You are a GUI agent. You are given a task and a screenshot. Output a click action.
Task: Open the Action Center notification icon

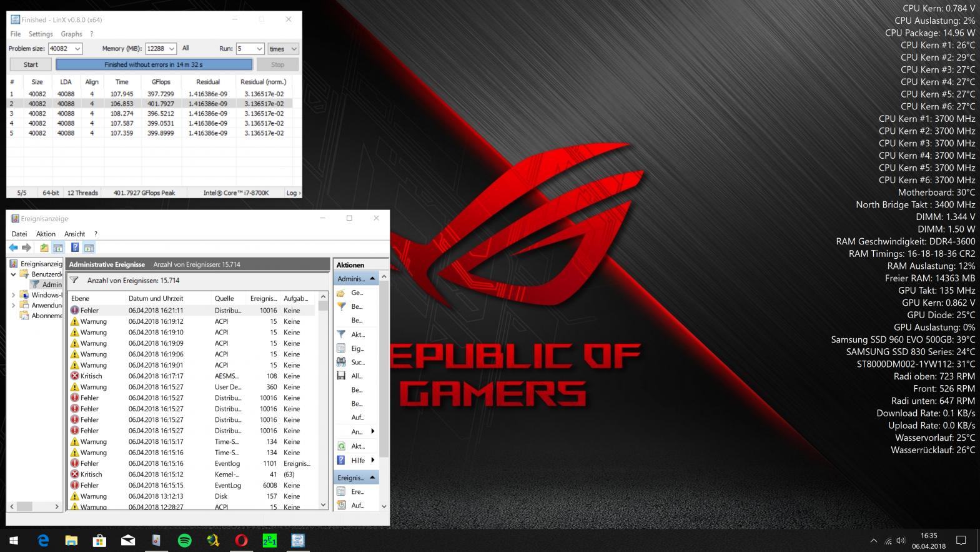961,540
